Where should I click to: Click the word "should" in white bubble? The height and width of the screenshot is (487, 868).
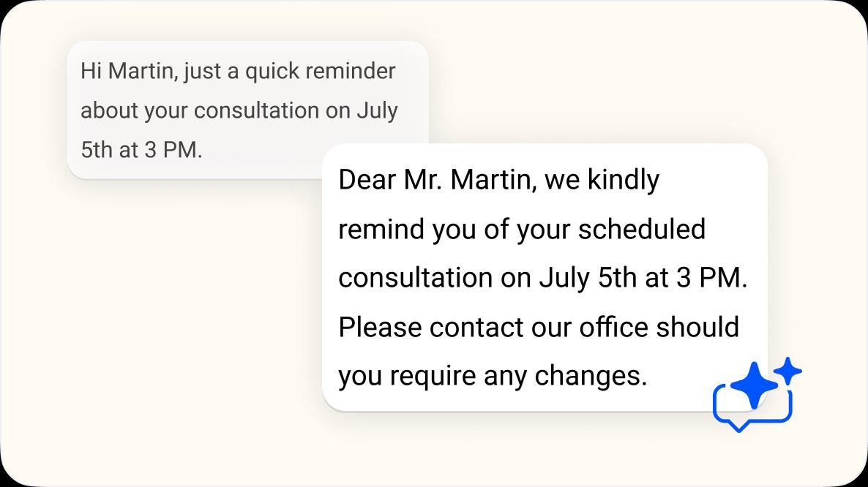(x=697, y=327)
